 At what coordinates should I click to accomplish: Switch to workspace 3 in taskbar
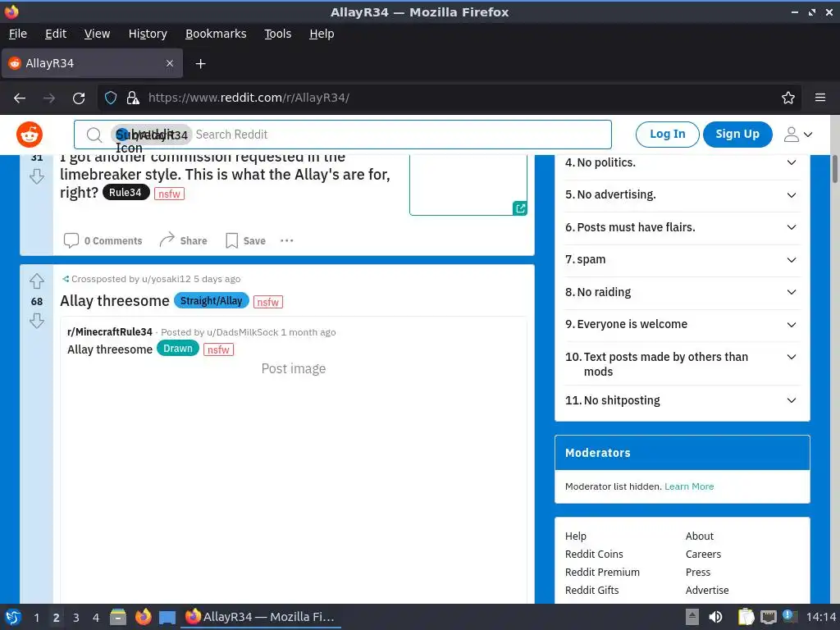tap(75, 618)
